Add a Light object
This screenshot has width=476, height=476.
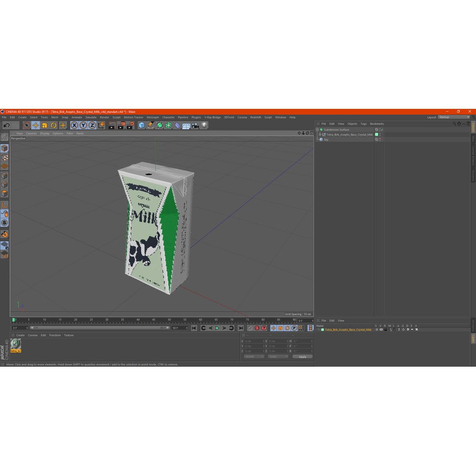click(204, 125)
